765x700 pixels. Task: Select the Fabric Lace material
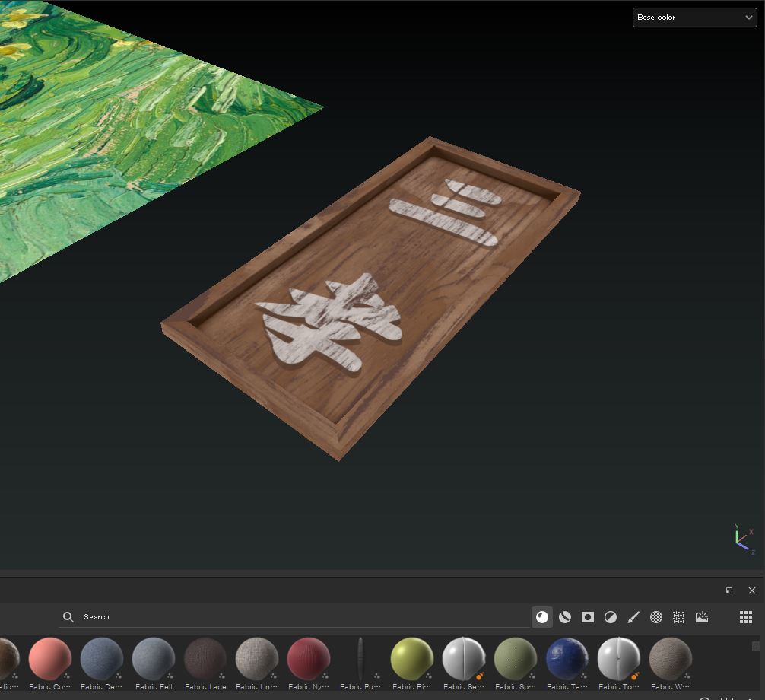point(205,663)
